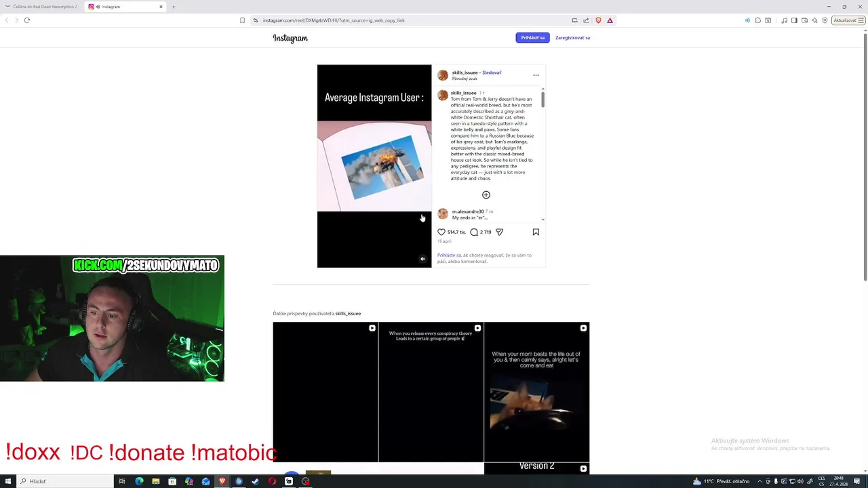Follow skills_issuee via Sledovať
868x488 pixels.
click(x=492, y=73)
